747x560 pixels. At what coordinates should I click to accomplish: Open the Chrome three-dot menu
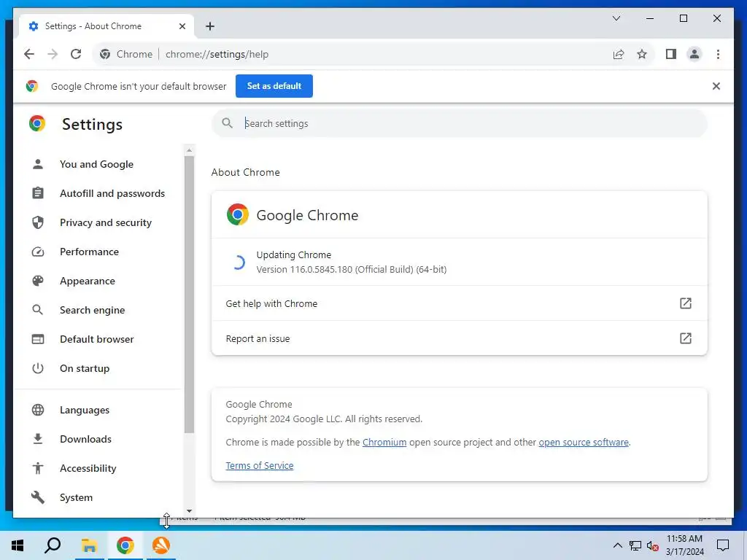718,54
